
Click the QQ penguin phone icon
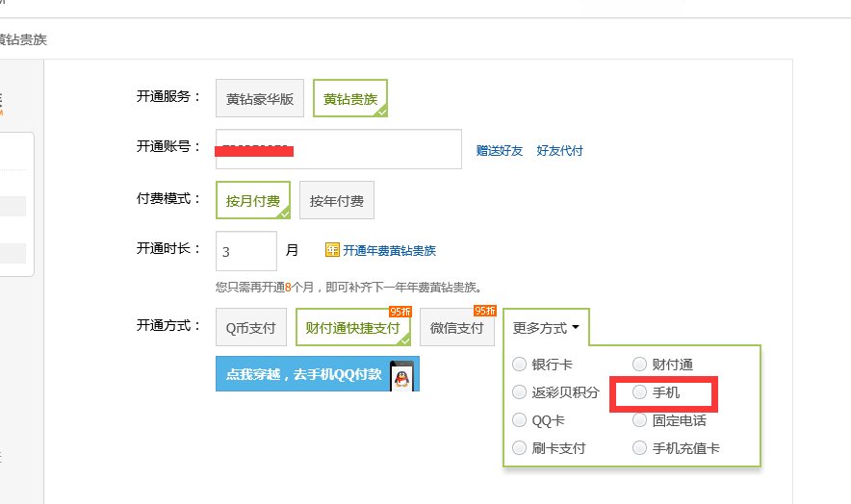click(401, 375)
